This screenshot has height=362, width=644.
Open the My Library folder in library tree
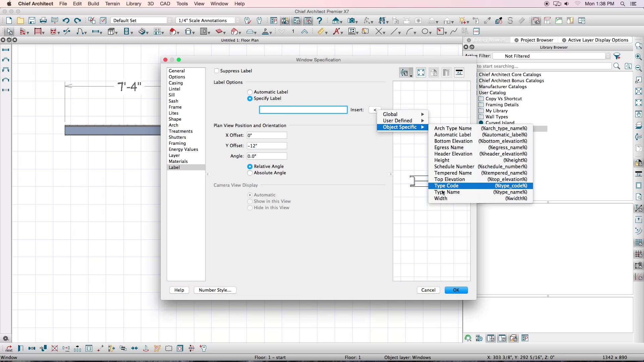pos(493,111)
